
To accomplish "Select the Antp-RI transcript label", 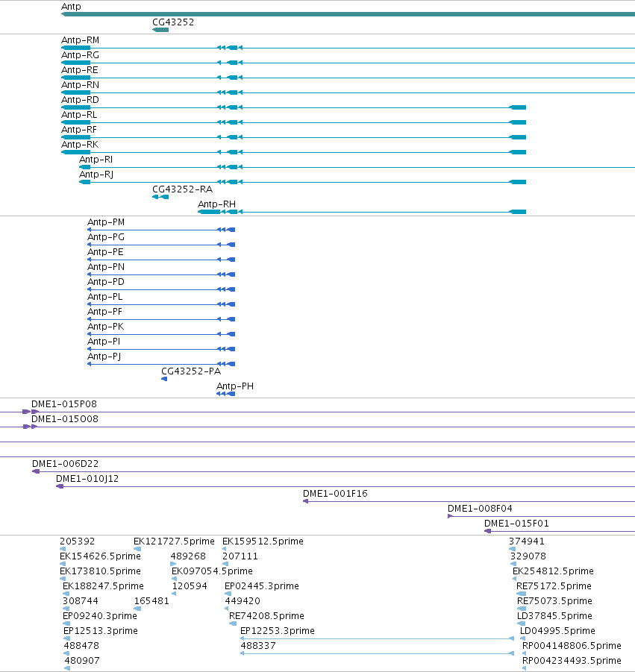I will tap(96, 160).
